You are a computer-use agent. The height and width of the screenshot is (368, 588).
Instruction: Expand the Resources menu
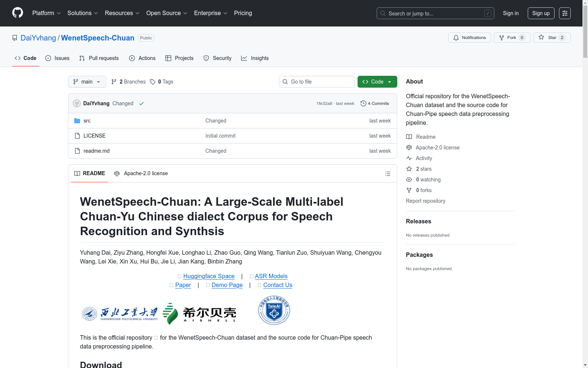click(122, 13)
